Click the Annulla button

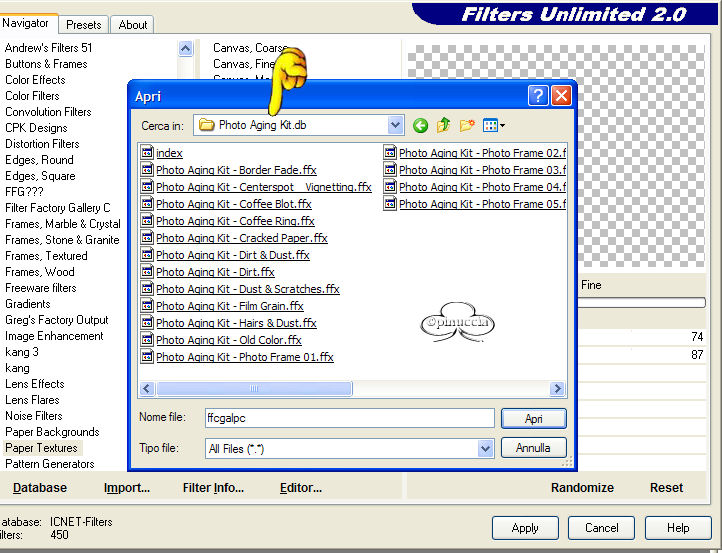(534, 448)
